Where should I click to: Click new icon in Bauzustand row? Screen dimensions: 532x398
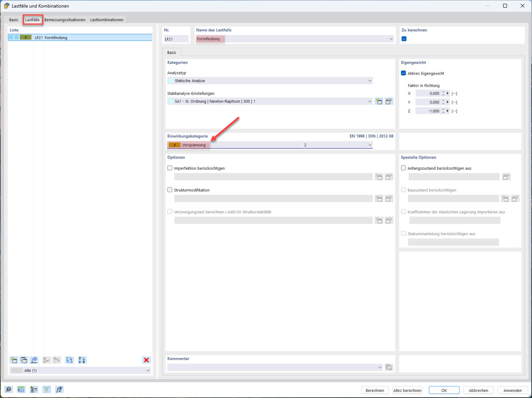[505, 199]
